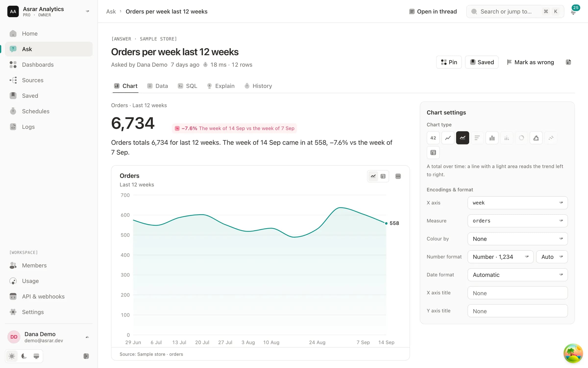Screen dimensions: 588x368
Task: Select the plain line chart type
Action: [448, 138]
